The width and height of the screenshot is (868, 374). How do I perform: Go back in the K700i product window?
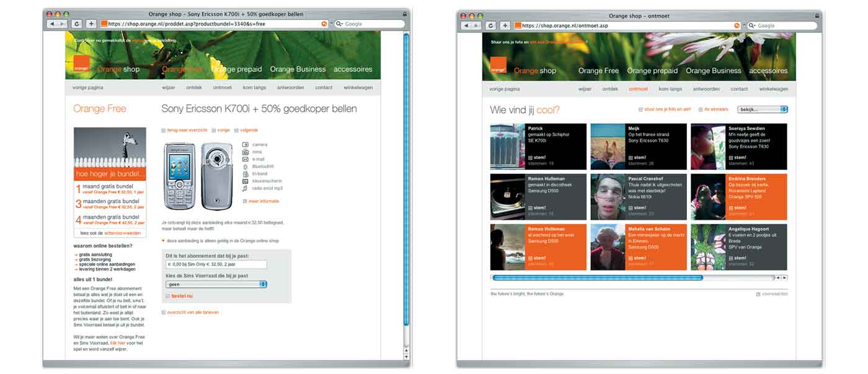click(x=53, y=24)
